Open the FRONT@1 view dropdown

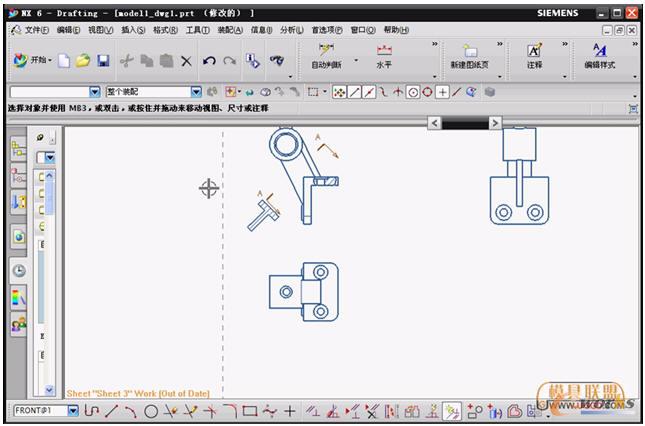pyautogui.click(x=72, y=411)
